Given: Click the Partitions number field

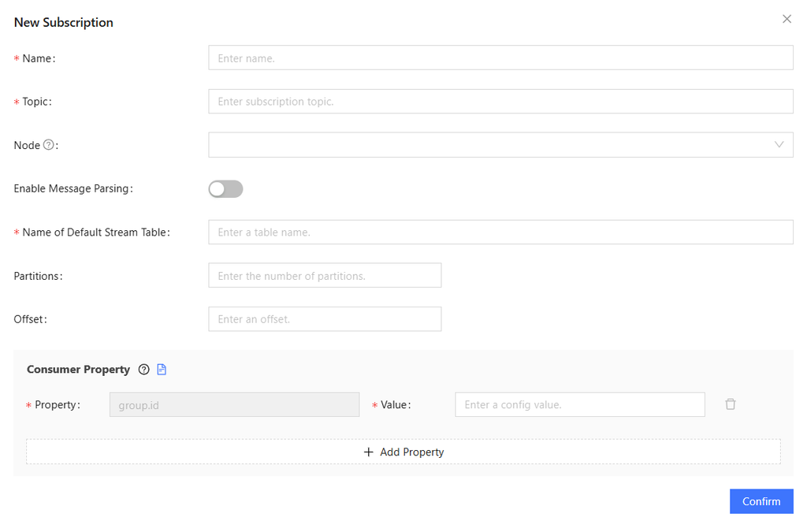Looking at the screenshot, I should [x=325, y=276].
